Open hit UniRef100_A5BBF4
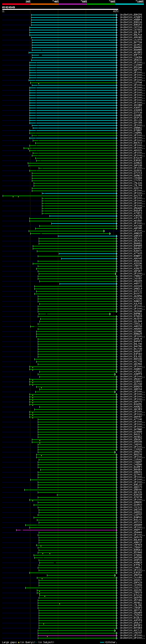The height and width of the screenshot is (644, 146). coord(131,20)
